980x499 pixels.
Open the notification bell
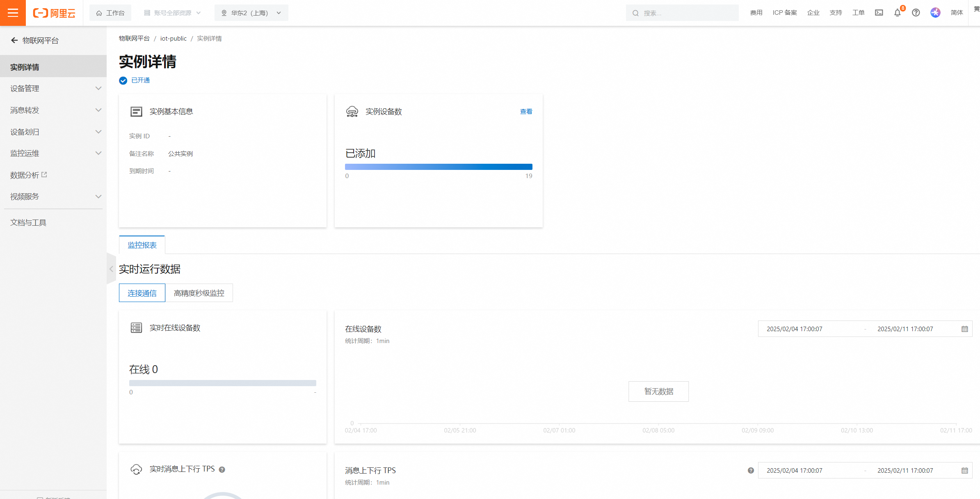[898, 13]
